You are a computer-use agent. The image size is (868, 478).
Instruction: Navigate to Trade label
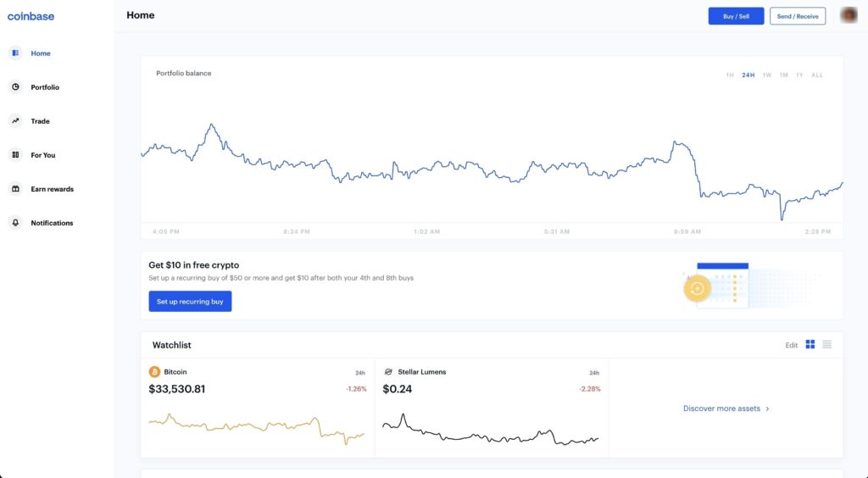(x=40, y=120)
